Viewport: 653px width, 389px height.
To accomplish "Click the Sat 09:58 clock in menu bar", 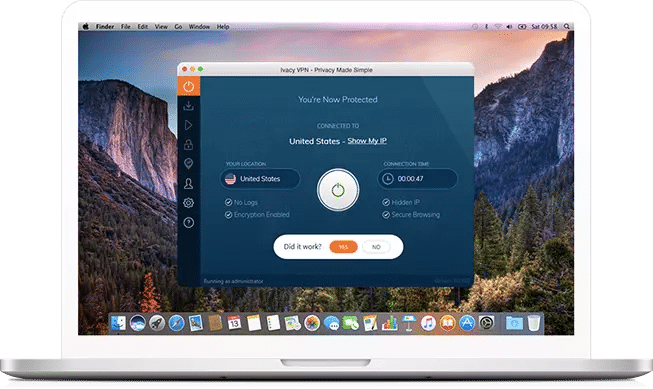I will click(544, 27).
